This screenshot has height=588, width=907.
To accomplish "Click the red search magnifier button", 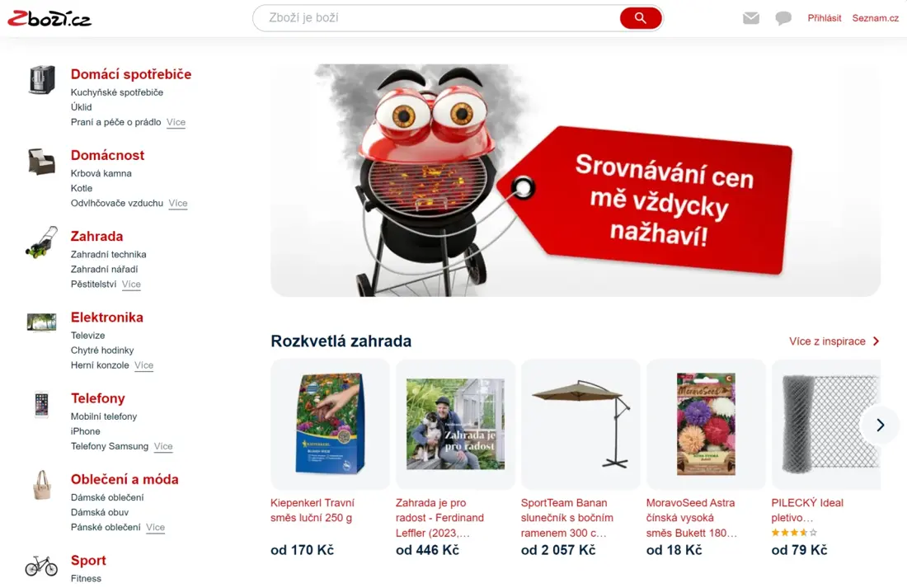I will [641, 18].
